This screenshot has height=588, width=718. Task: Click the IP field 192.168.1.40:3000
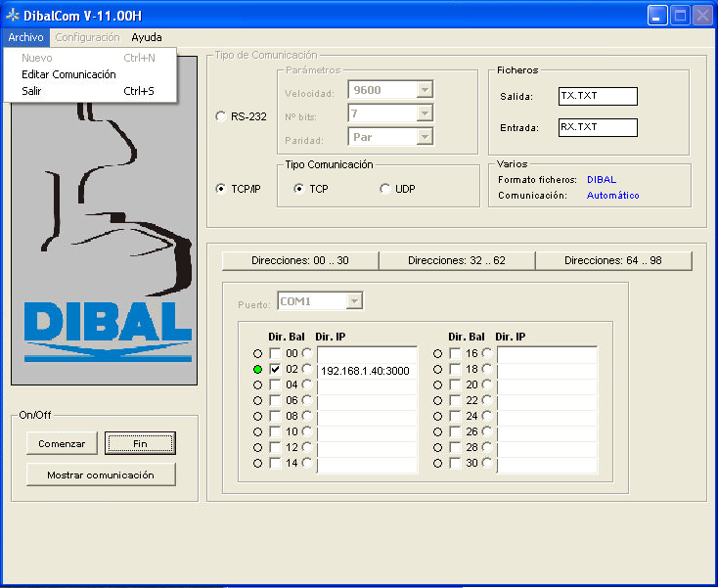(367, 371)
